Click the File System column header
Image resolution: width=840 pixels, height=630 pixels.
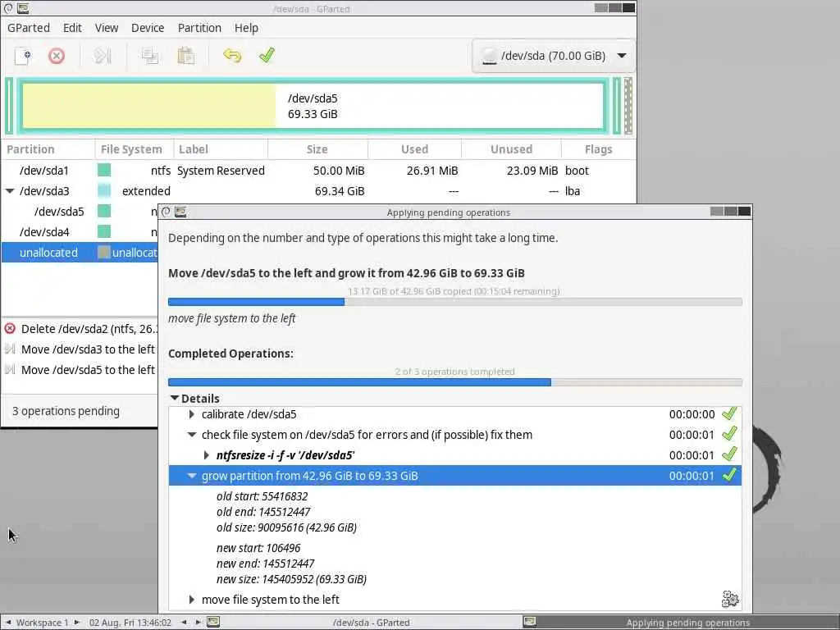coord(134,149)
